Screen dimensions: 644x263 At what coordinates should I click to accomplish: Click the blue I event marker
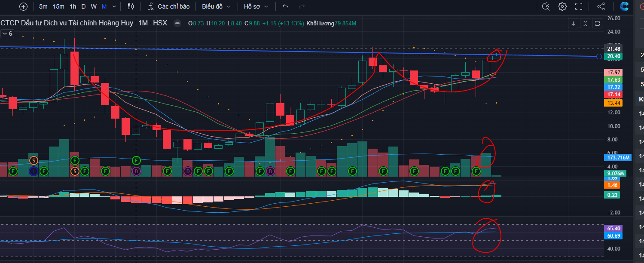34,171
